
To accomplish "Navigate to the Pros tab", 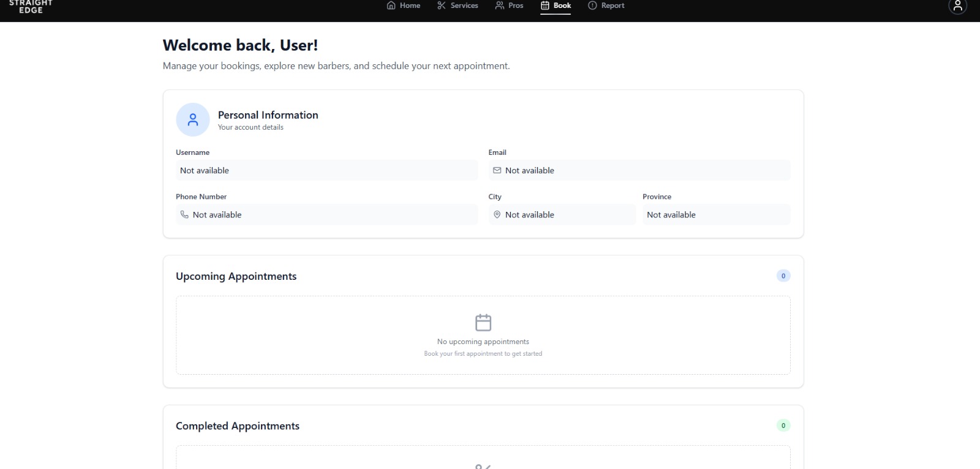I will coord(509,6).
